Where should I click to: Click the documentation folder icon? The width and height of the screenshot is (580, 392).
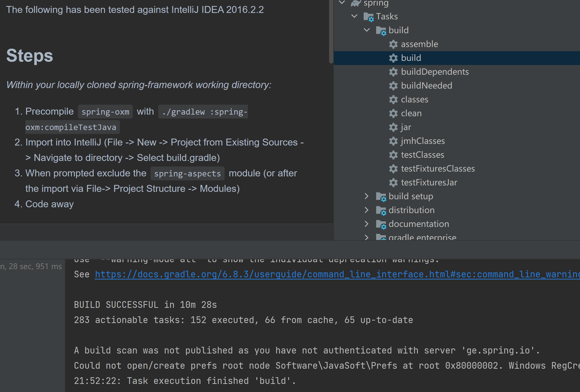(381, 224)
